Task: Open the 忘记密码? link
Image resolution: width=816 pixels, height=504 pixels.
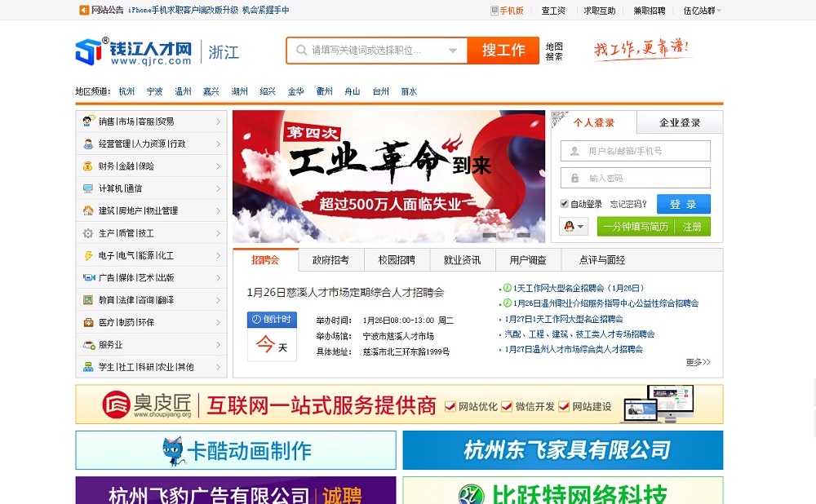Action: [628, 204]
